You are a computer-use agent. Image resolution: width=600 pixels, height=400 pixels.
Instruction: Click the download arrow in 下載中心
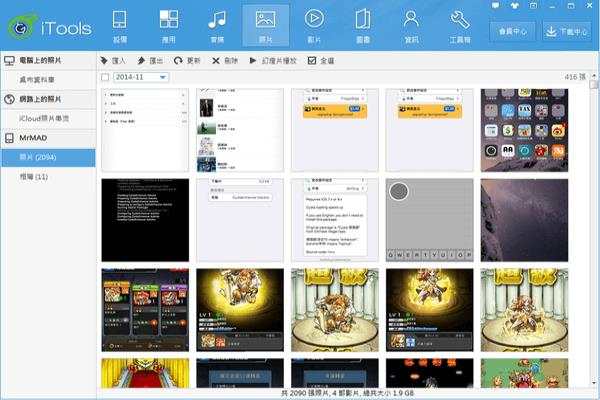551,31
